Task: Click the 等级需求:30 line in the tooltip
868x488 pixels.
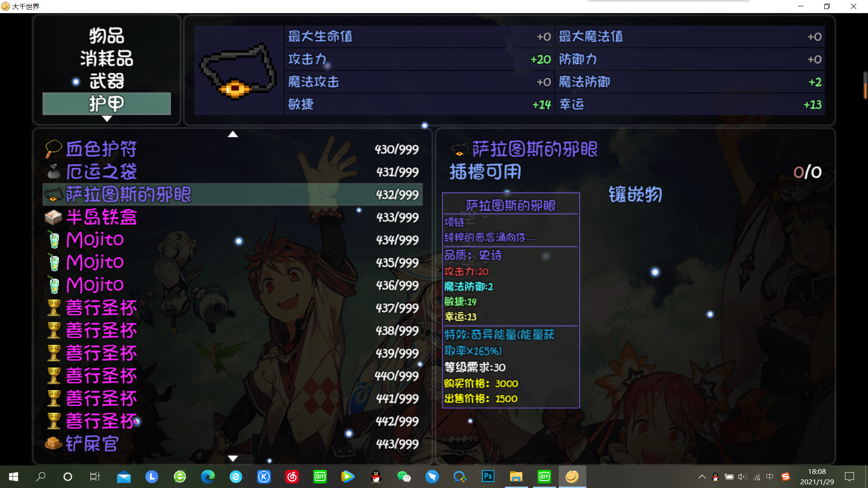Action: point(475,367)
